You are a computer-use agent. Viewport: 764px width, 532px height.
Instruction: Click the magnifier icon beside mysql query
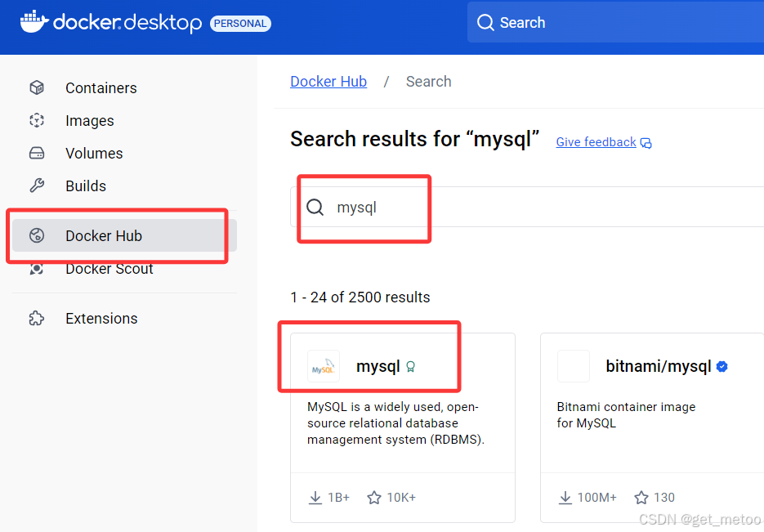315,207
